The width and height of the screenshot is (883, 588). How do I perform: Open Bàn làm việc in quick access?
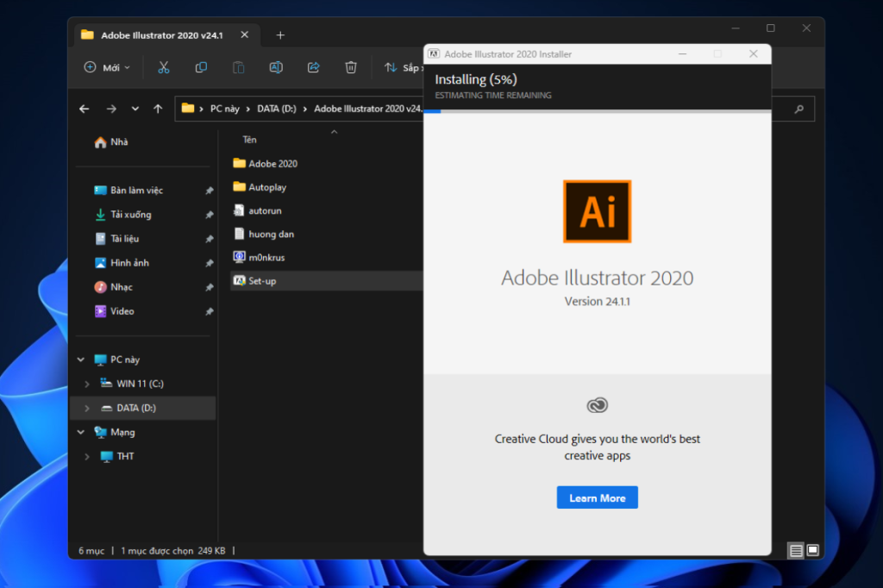(x=136, y=191)
